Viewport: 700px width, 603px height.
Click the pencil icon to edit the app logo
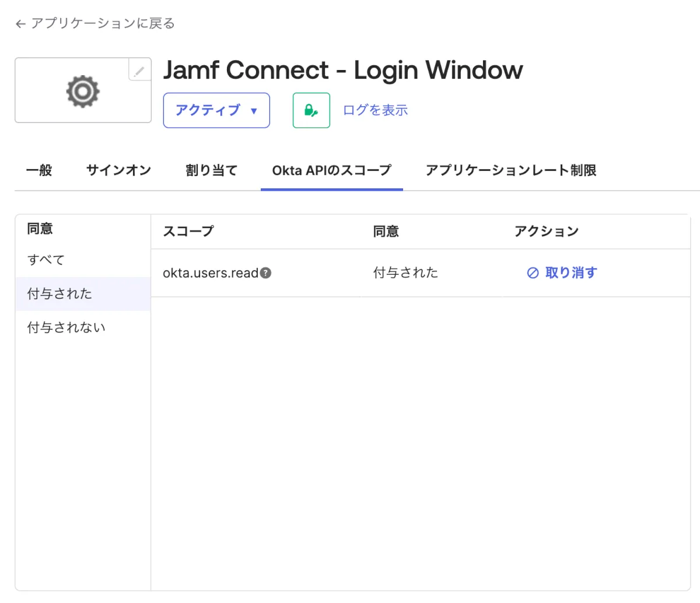[x=139, y=71]
